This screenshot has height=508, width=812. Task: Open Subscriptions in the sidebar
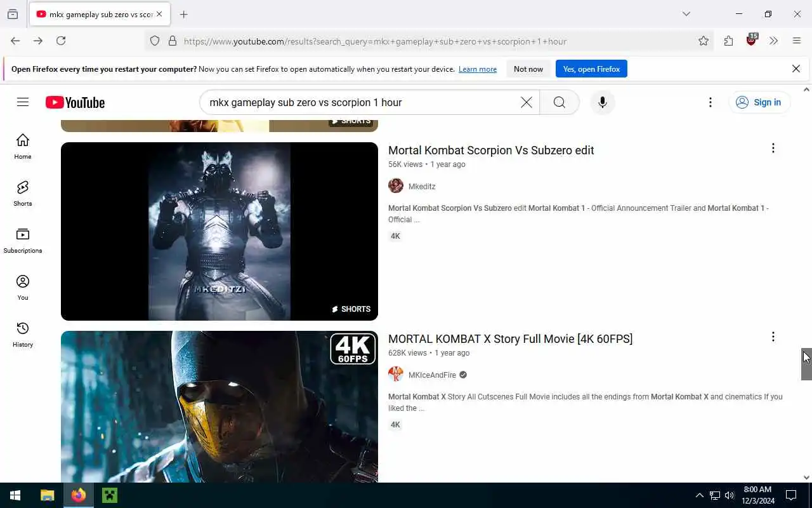pos(23,241)
